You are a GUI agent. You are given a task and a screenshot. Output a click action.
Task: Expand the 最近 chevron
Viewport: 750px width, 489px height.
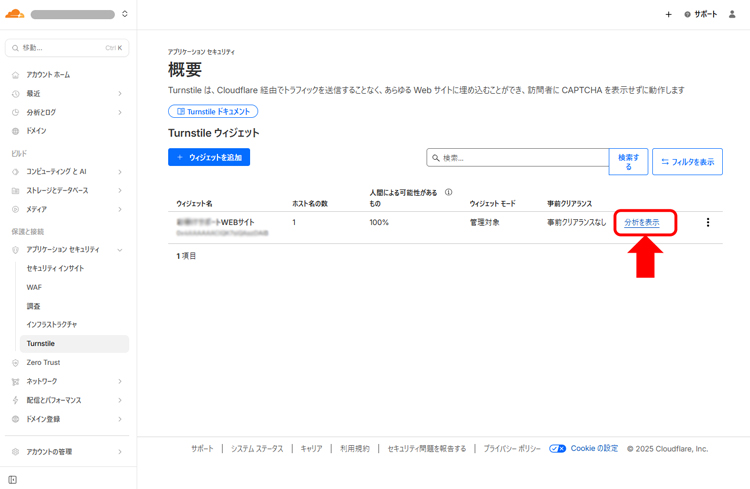tap(120, 93)
